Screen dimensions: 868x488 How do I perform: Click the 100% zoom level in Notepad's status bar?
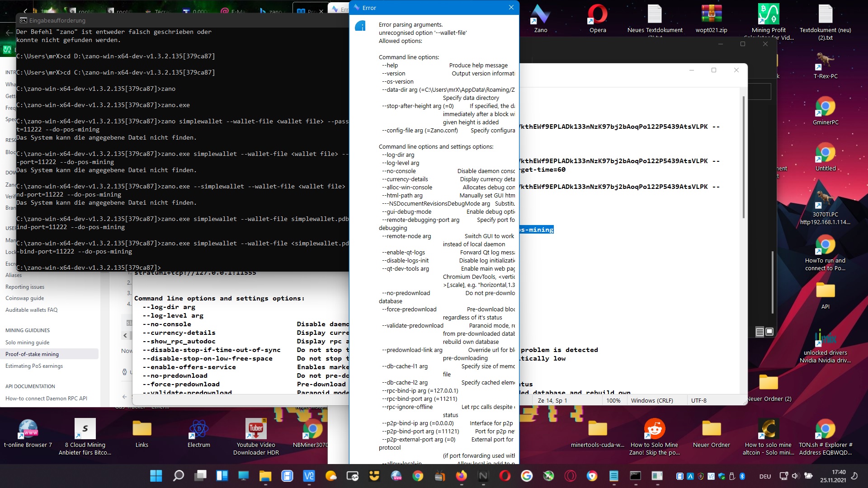coord(613,400)
